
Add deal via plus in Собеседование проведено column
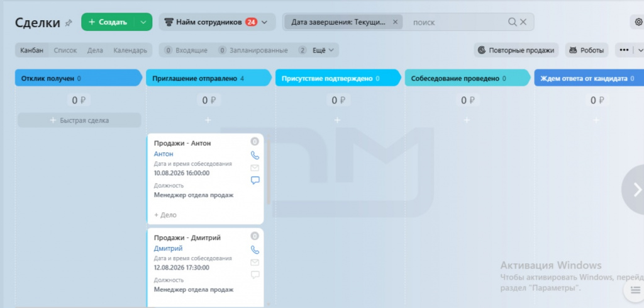pyautogui.click(x=467, y=120)
